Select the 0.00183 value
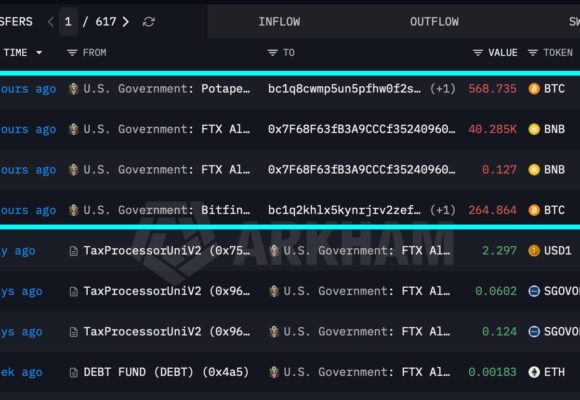The height and width of the screenshot is (400, 580). point(492,372)
